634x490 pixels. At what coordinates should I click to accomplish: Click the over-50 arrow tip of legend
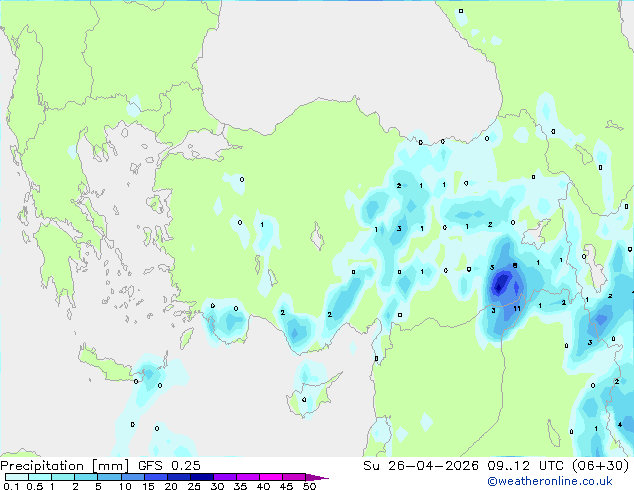[x=317, y=477]
